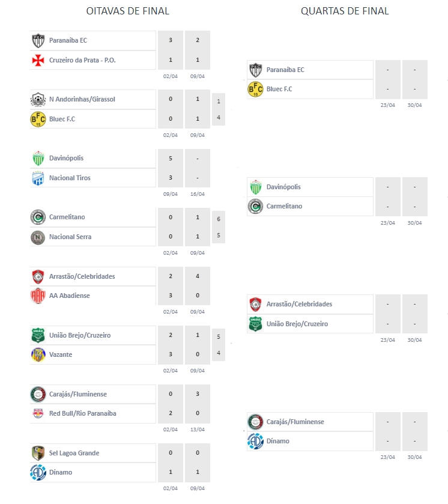The image size is (448, 504).
Task: Click Dínamo crest in quarterfinals bracket
Action: [x=255, y=442]
